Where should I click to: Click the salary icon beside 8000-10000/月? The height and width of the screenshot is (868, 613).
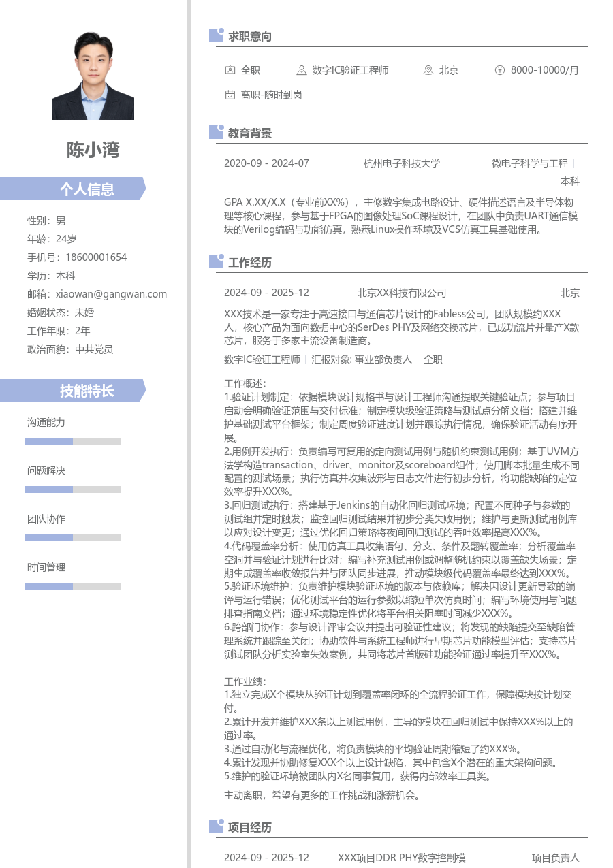tap(500, 70)
